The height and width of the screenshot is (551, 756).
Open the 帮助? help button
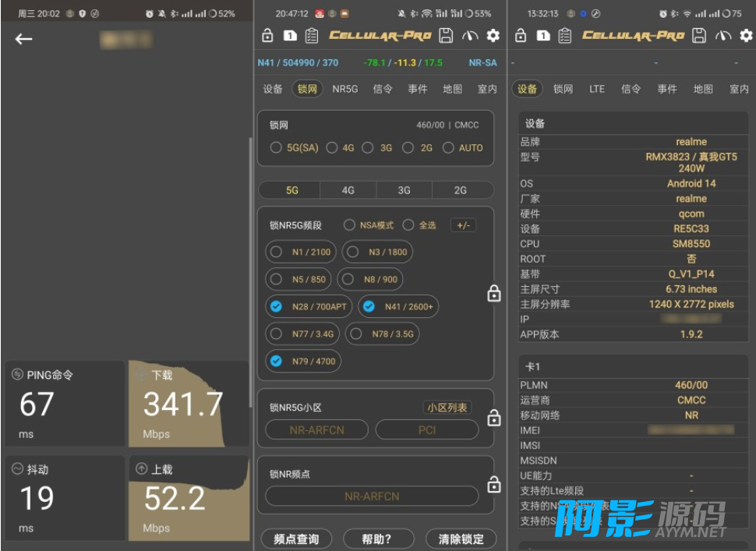pyautogui.click(x=378, y=539)
